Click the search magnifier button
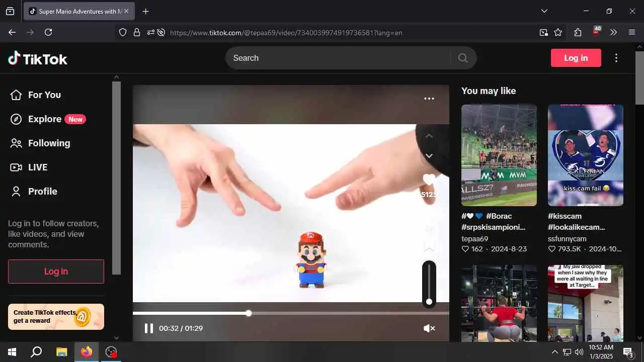Screen dimensions: 644x362 tap(463, 58)
